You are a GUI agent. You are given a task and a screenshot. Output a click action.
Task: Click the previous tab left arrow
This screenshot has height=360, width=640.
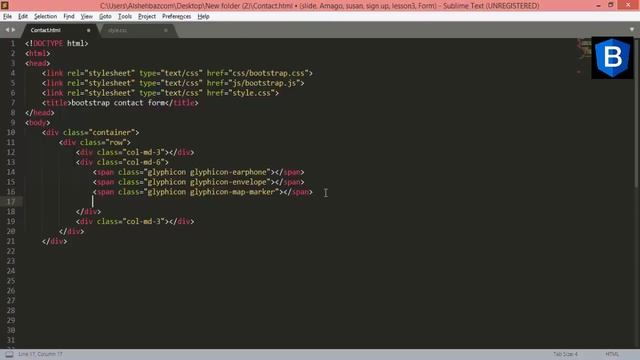7,30
